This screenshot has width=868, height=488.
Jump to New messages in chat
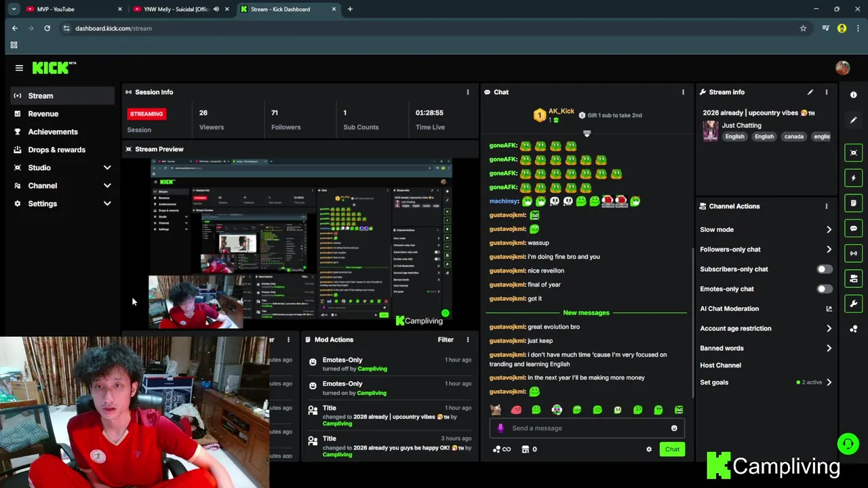coord(586,312)
